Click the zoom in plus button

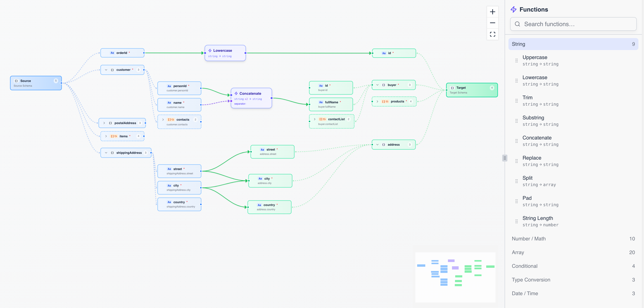(x=492, y=12)
